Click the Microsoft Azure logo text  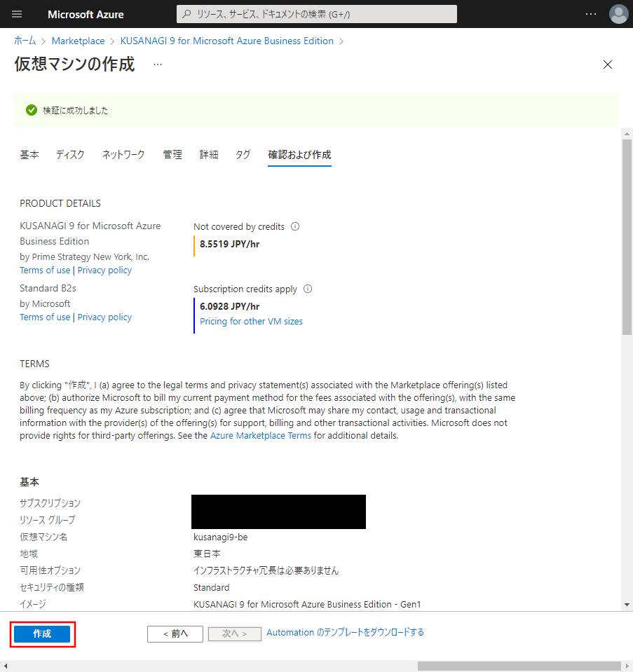point(86,15)
